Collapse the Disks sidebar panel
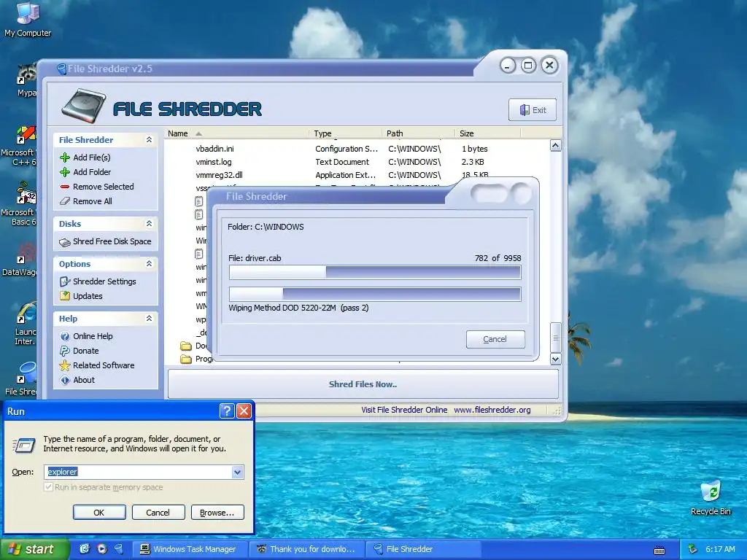Viewport: 747px width, 560px height. coord(149,223)
